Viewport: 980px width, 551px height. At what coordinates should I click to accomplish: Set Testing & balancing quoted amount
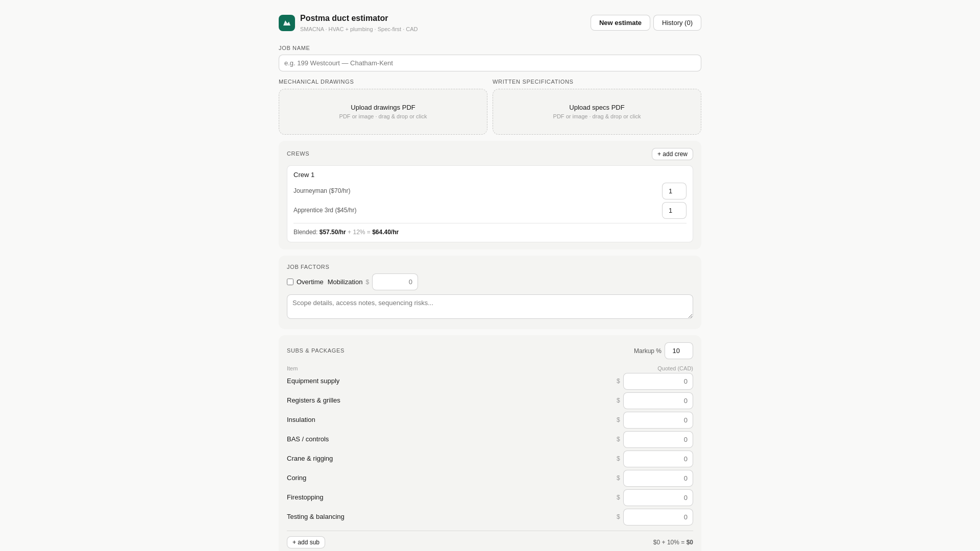[658, 517]
